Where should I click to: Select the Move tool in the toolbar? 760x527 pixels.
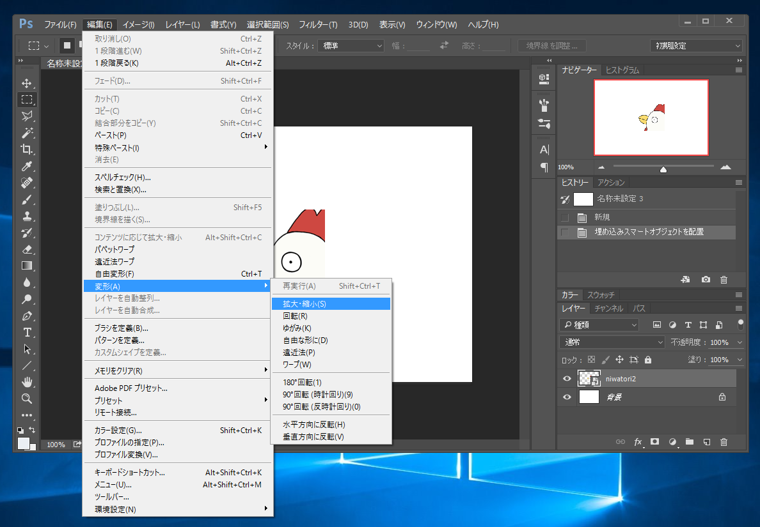[28, 83]
